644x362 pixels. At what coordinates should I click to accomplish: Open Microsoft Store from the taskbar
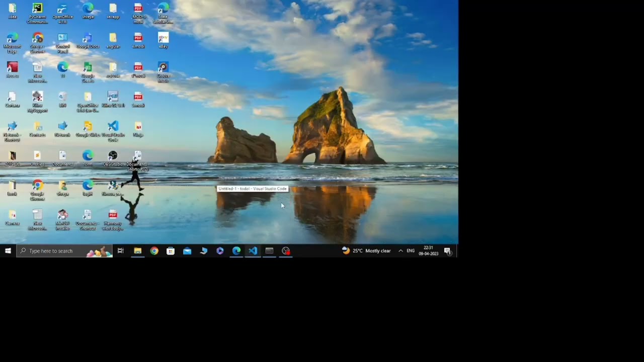coord(171,251)
